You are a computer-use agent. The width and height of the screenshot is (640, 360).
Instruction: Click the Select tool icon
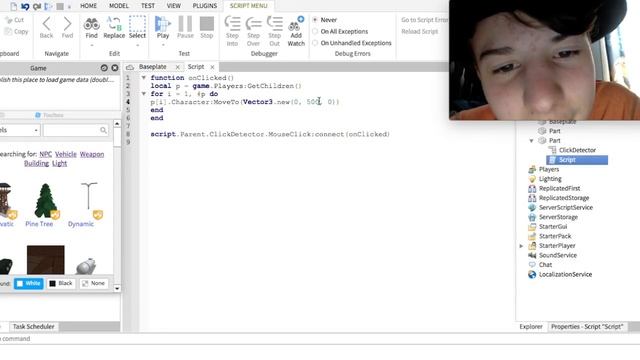137,24
